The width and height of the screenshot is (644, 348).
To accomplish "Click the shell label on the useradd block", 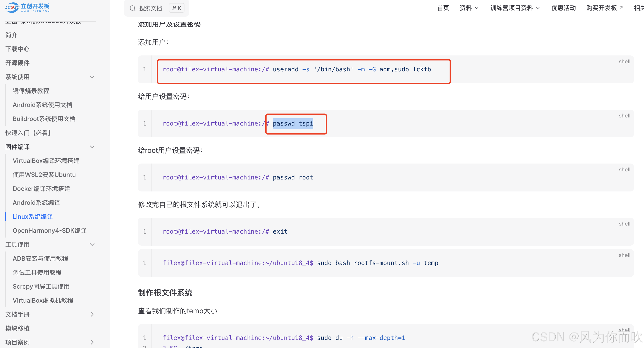I will tap(624, 62).
